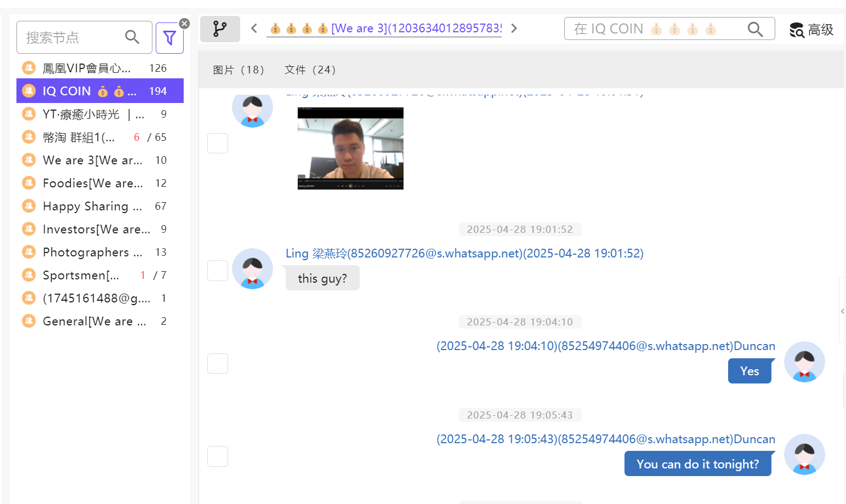
Task: Select Happy Sharing group in the list
Action: pyautogui.click(x=92, y=207)
